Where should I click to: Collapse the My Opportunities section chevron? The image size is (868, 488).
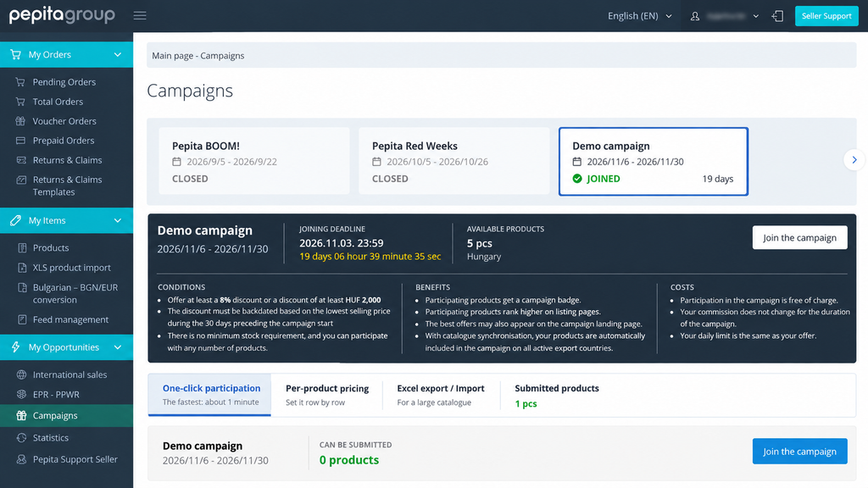click(117, 347)
